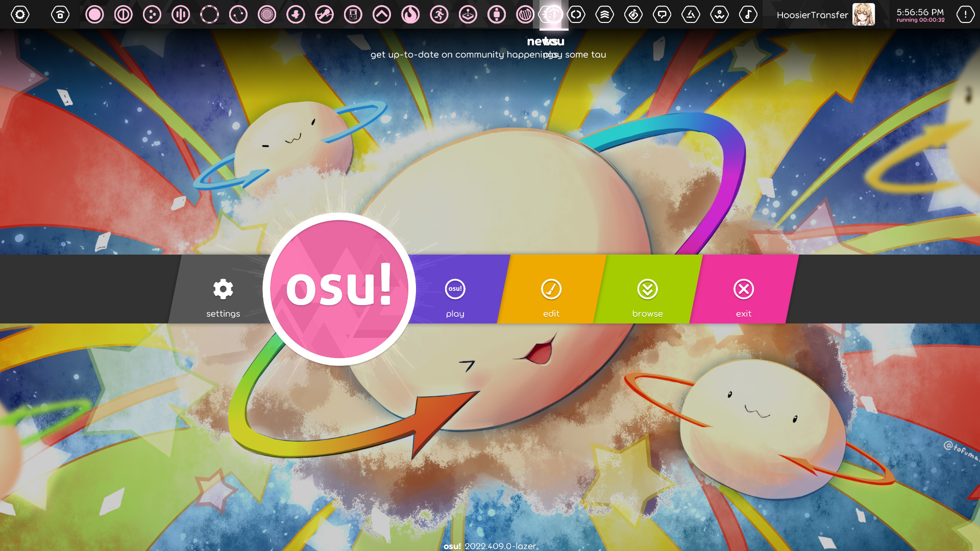Select the highlighted tau ruleset

tap(552, 14)
